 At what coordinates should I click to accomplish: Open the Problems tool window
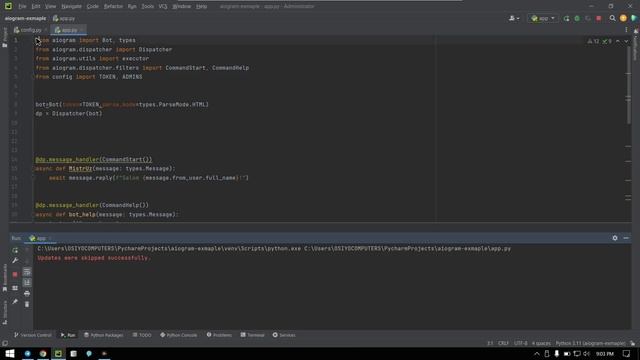point(220,335)
